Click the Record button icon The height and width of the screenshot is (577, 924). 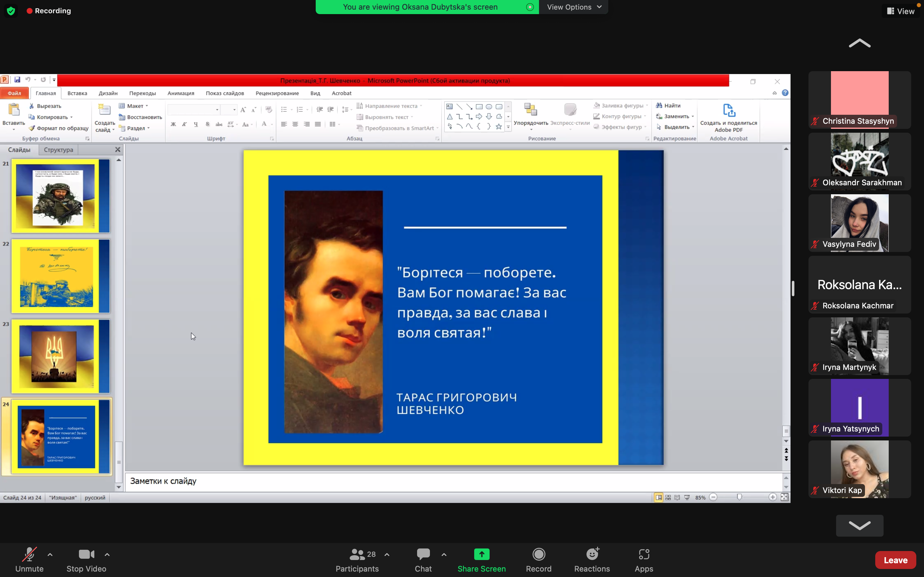coord(538,554)
